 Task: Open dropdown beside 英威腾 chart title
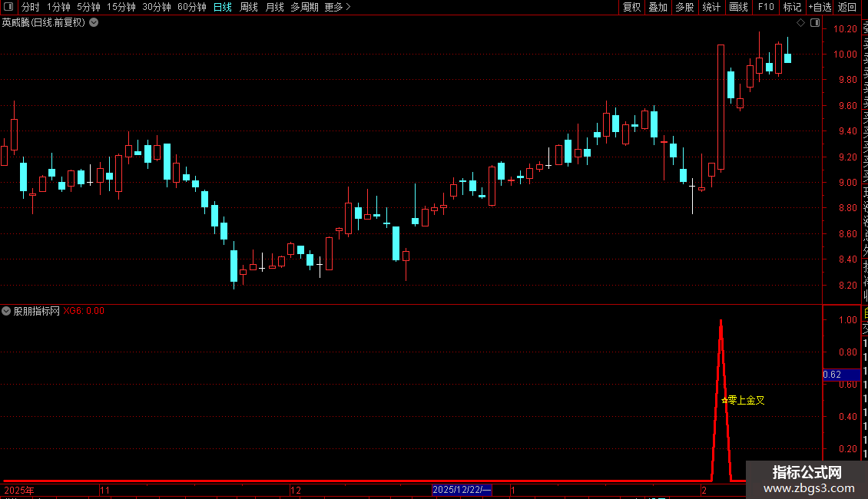point(94,22)
